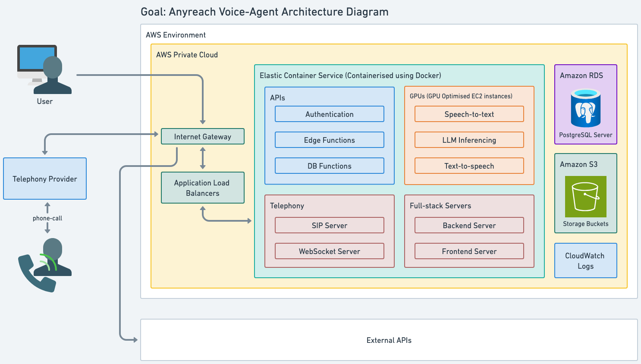This screenshot has height=364, width=641.
Task: Click the 'PostgreSQL Server' caption
Action: coord(586,135)
